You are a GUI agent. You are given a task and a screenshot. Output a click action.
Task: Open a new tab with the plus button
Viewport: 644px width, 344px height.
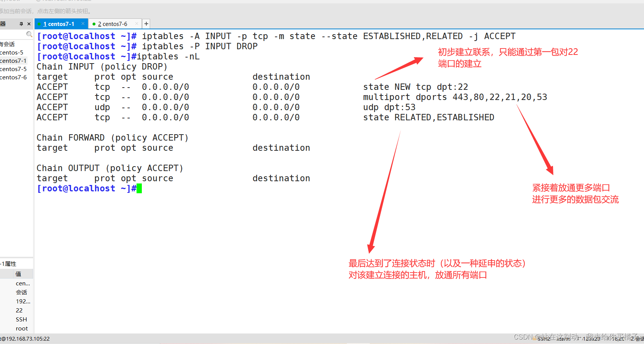[x=146, y=24]
